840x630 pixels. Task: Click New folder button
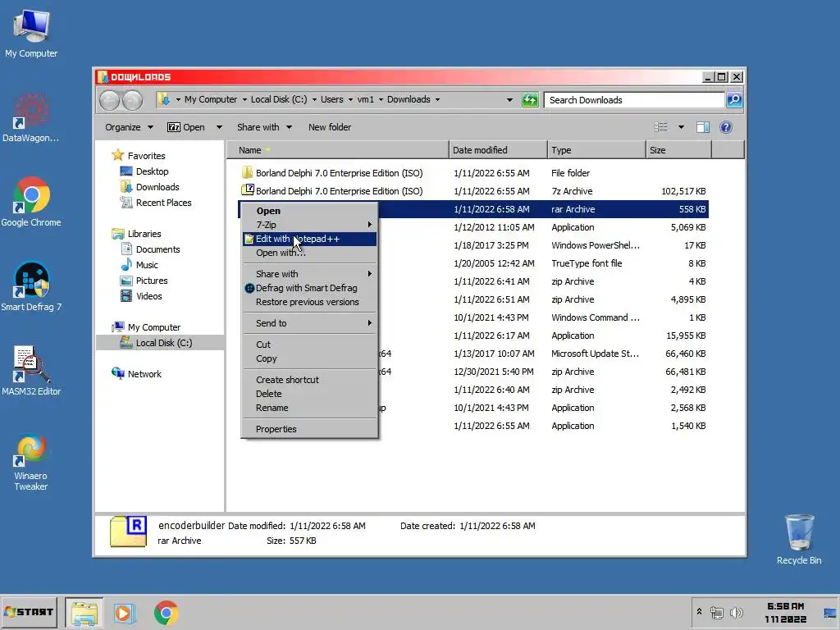click(330, 127)
